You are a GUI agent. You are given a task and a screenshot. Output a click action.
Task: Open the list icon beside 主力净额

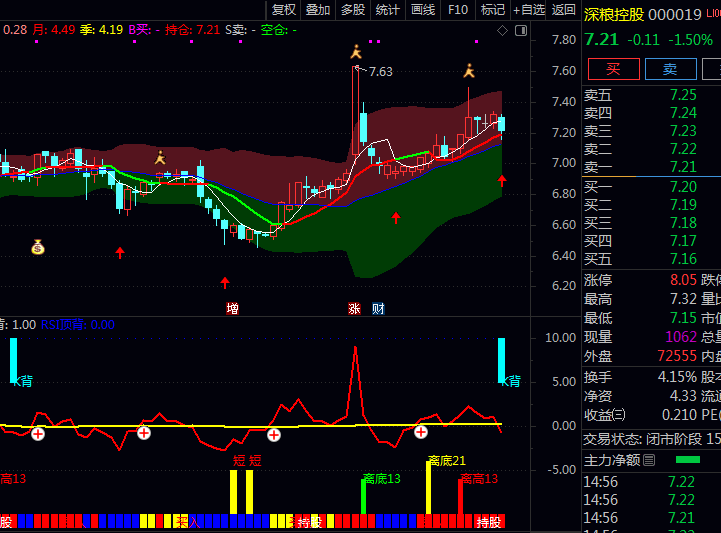[649, 460]
